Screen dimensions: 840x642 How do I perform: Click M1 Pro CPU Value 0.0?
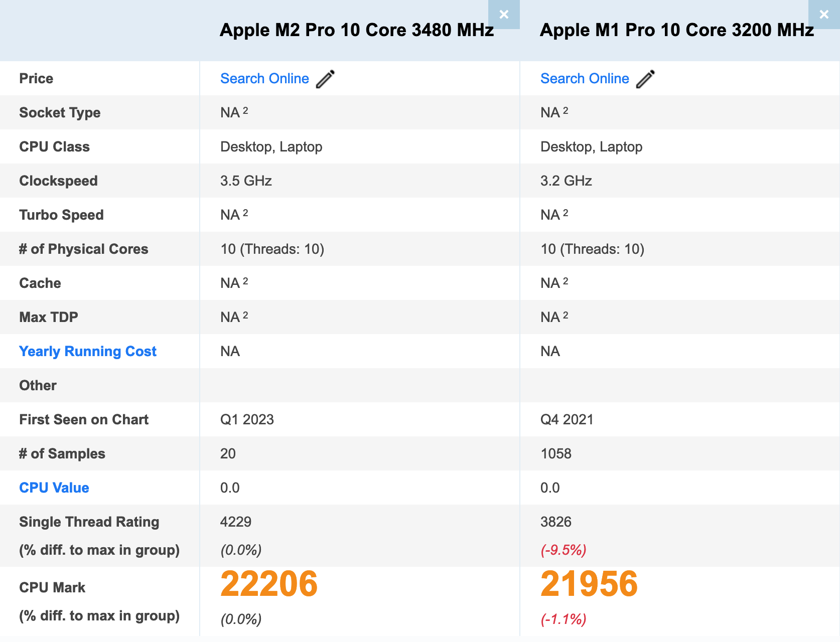(x=550, y=488)
